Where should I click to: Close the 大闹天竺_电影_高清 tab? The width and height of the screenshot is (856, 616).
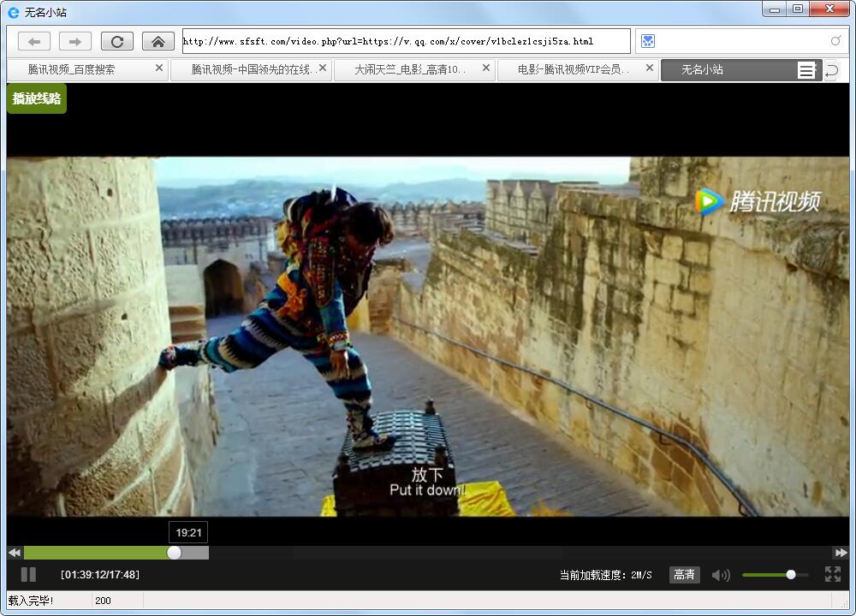pyautogui.click(x=486, y=68)
